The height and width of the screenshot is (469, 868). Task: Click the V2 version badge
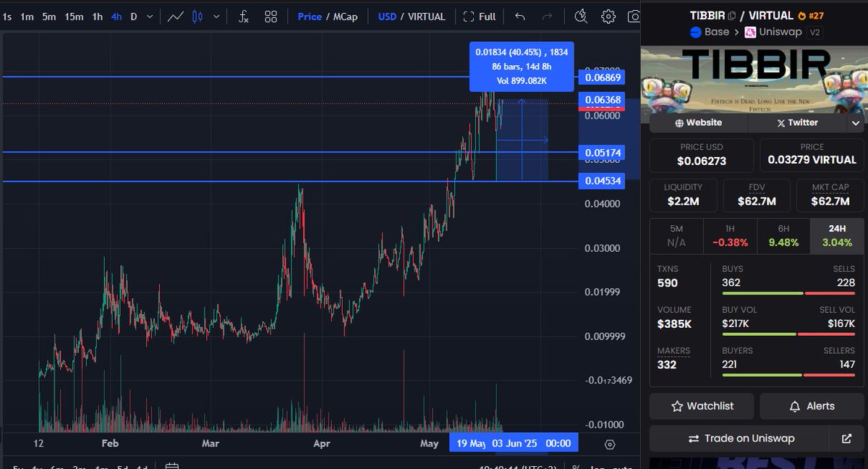814,32
